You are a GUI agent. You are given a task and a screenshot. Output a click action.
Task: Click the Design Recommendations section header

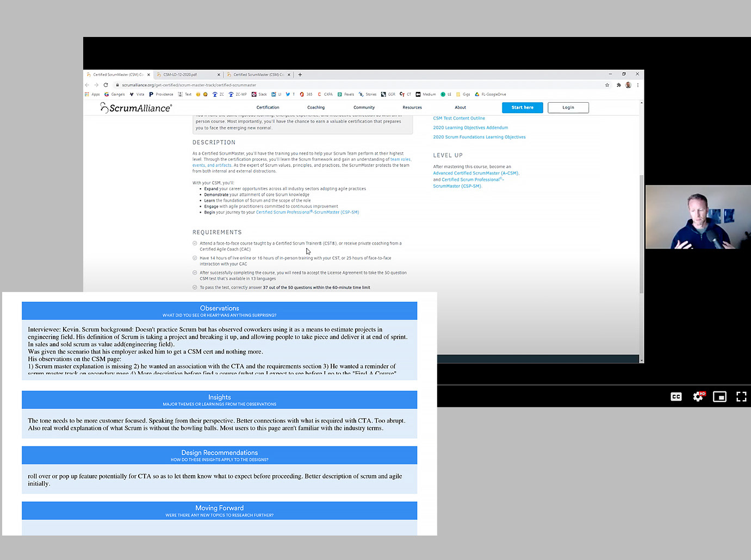tap(219, 456)
